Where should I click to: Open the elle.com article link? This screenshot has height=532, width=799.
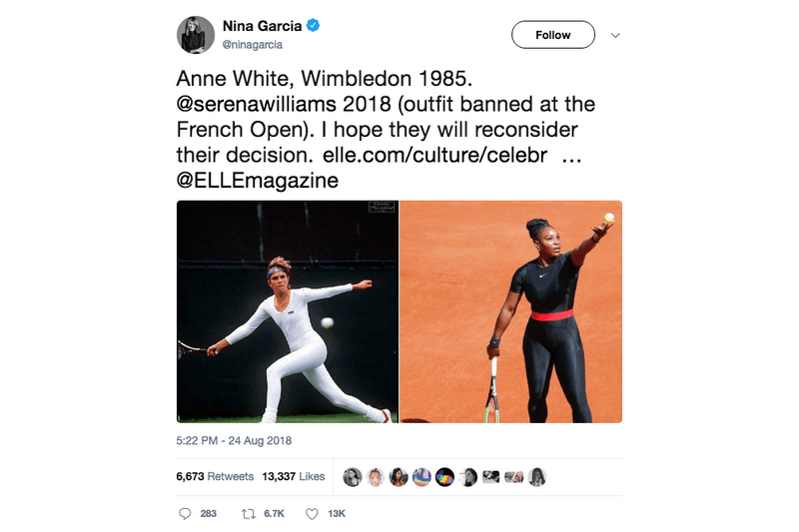point(435,155)
